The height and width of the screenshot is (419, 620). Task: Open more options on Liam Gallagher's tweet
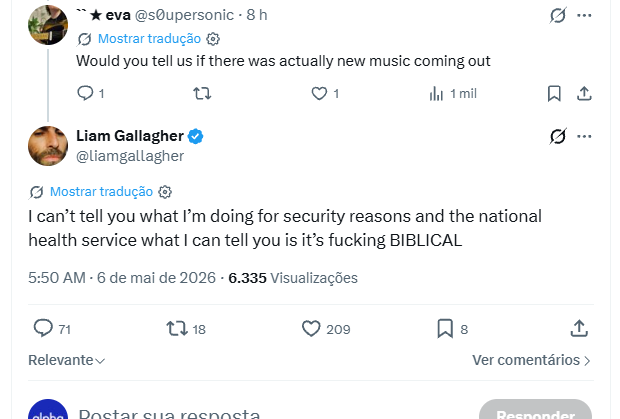pos(584,136)
